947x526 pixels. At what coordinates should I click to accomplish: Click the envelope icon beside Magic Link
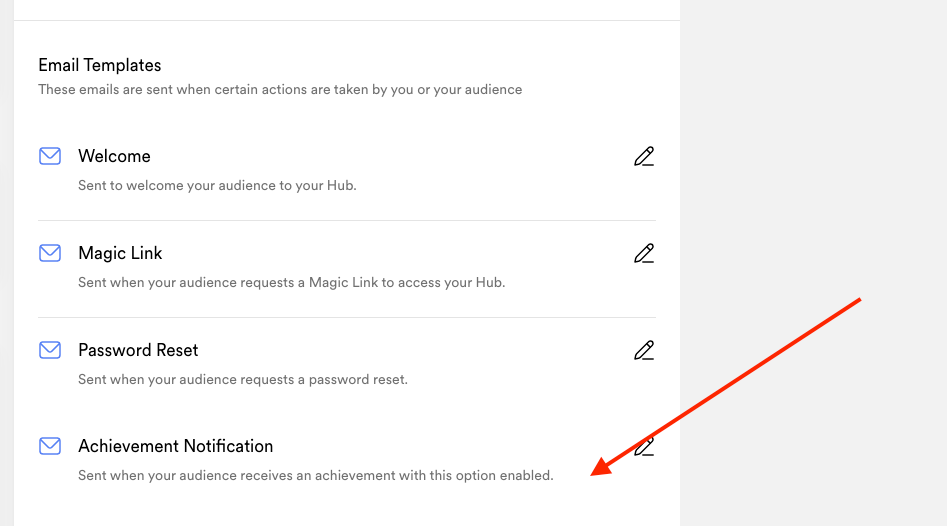point(50,253)
